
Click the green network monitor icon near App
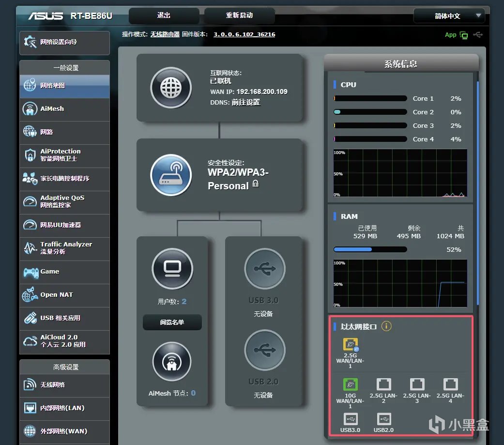(463, 35)
